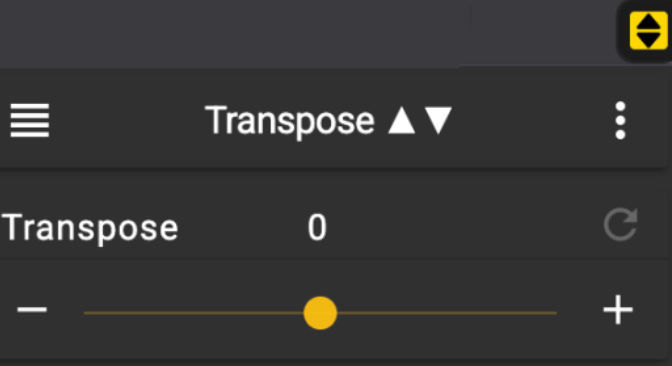Toggle the yellow transpose panel button
672x366 pixels.
pyautogui.click(x=648, y=31)
